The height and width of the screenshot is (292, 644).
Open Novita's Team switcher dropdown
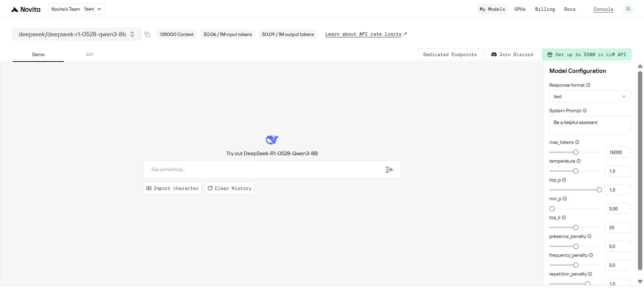[x=77, y=9]
